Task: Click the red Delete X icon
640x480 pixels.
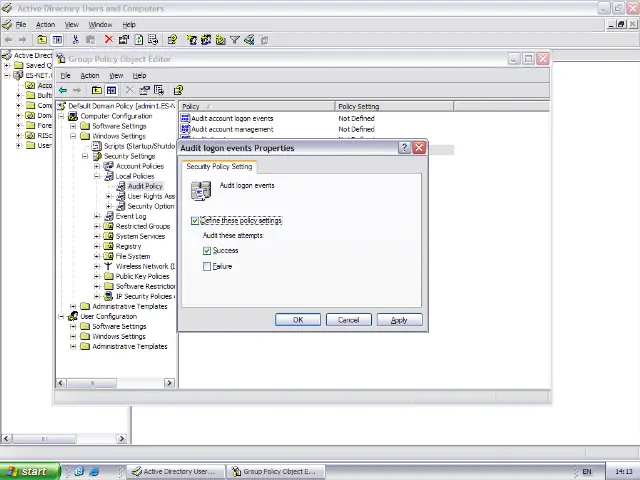Action: tap(109, 39)
